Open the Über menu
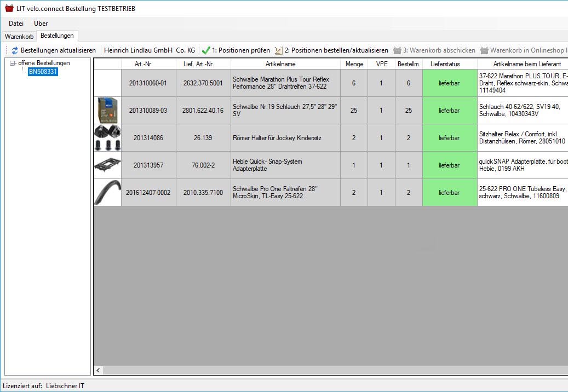568x392 pixels. click(x=41, y=24)
